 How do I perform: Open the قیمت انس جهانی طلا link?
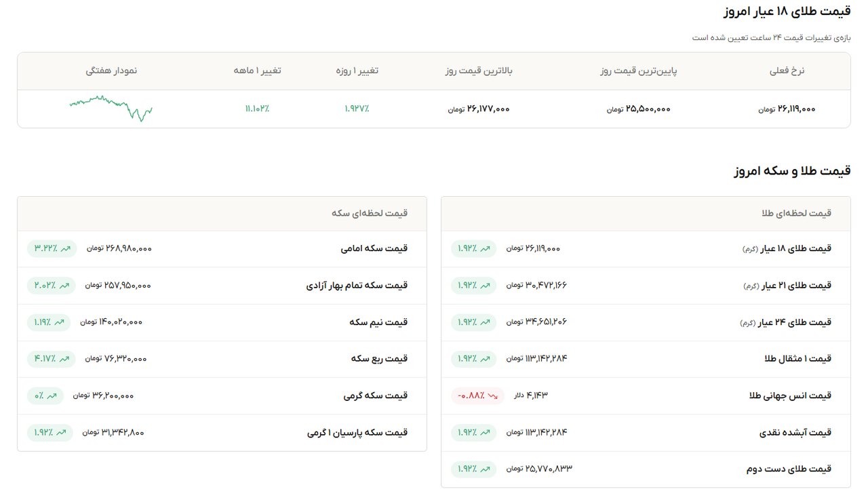tap(791, 396)
